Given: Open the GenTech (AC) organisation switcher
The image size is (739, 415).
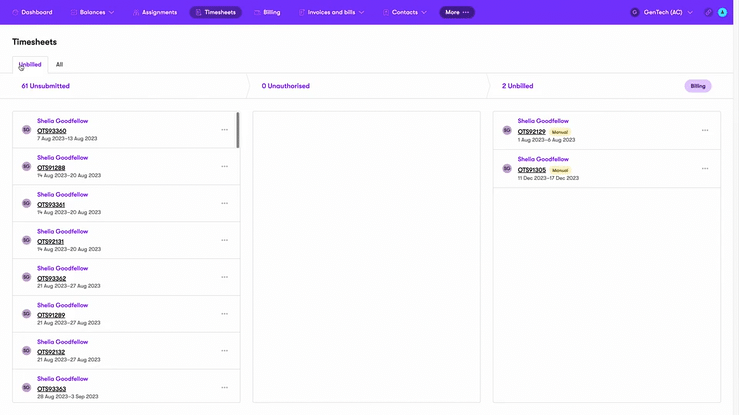Looking at the screenshot, I should [x=662, y=12].
